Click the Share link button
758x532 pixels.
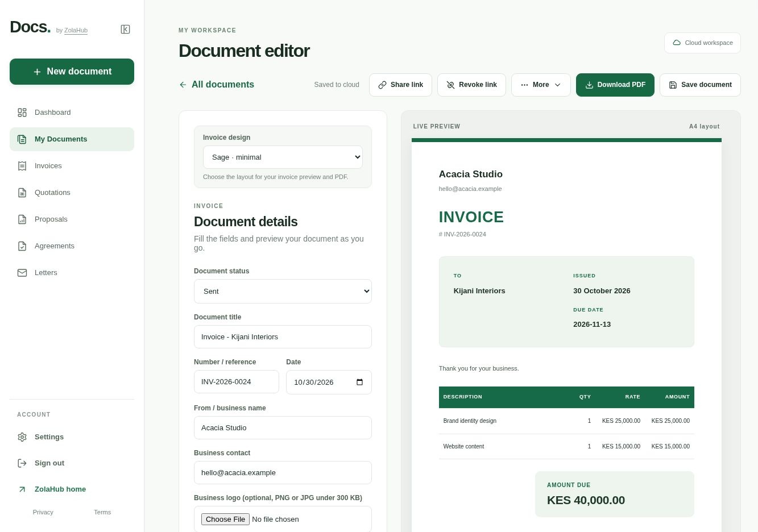[400, 85]
